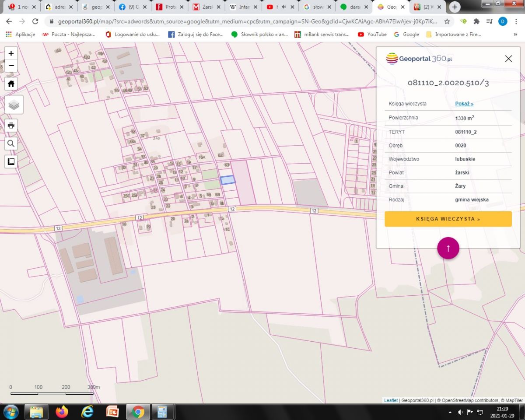The image size is (525, 420).
Task: Select the highlighted blue parcel on map
Action: 227,180
